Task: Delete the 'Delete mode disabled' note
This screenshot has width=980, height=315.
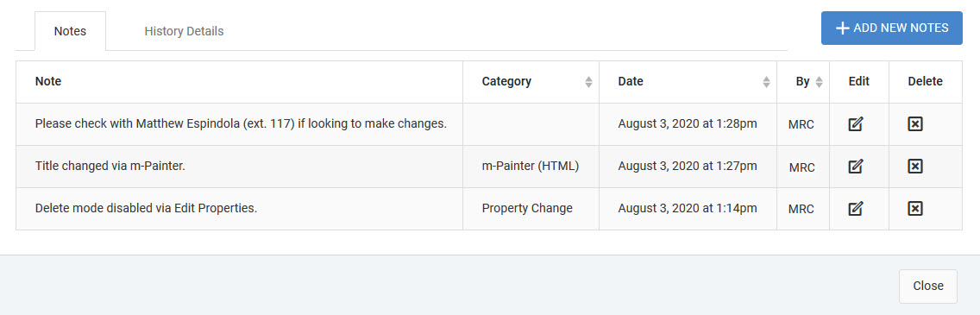Action: tap(915, 208)
